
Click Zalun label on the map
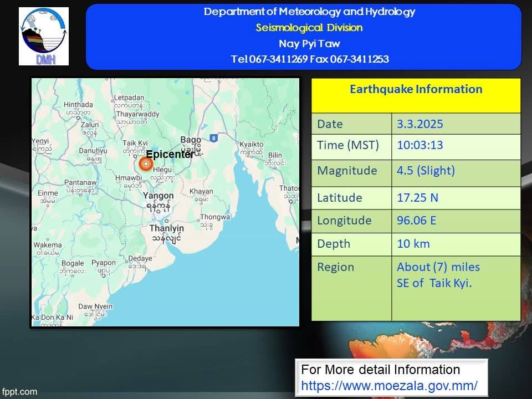pyautogui.click(x=90, y=125)
